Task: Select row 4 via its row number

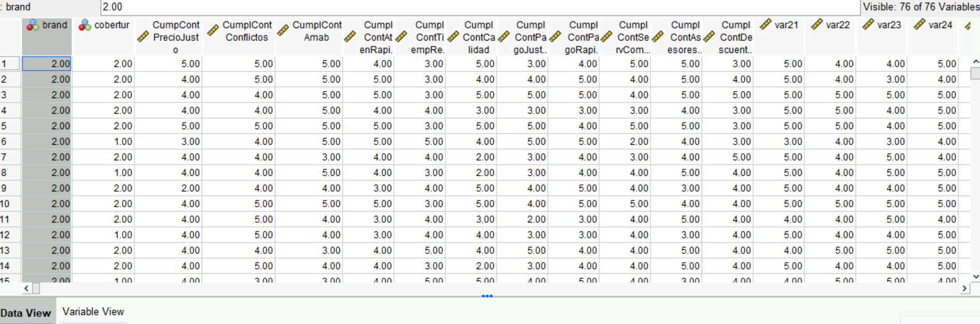Action: 10,110
